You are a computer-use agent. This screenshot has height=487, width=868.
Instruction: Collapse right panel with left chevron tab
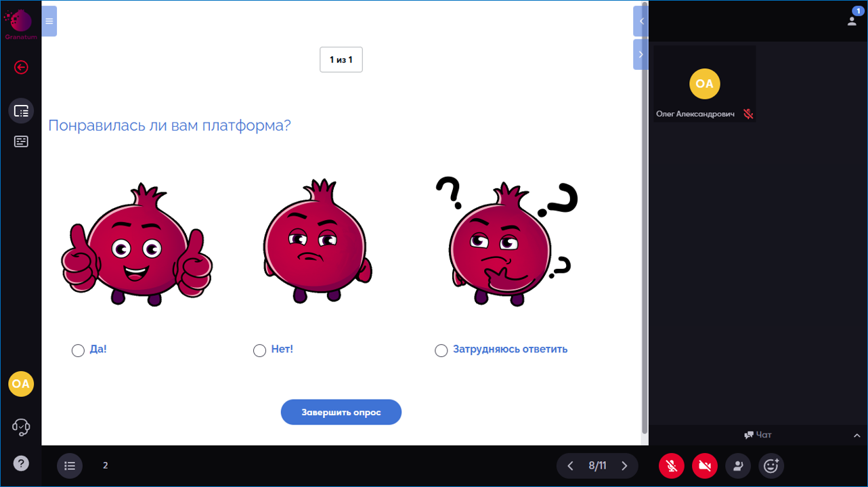pos(641,21)
